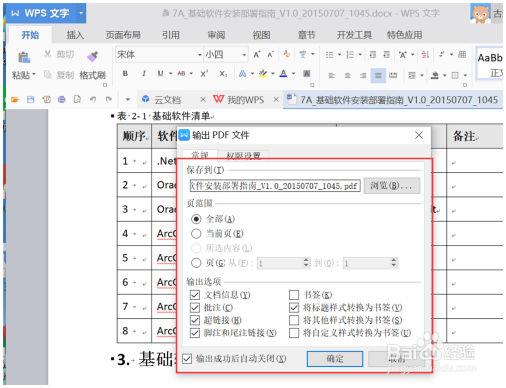Click the Decrease Indent icon
Screen dimensions: 506x388
coord(373,54)
